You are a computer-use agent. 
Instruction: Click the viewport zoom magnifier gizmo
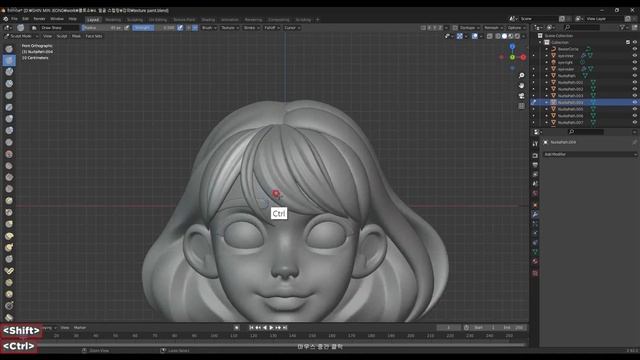521,76
